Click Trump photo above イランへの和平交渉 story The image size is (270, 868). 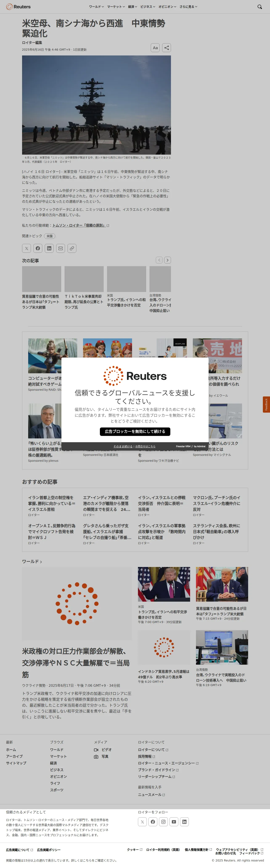[164, 584]
